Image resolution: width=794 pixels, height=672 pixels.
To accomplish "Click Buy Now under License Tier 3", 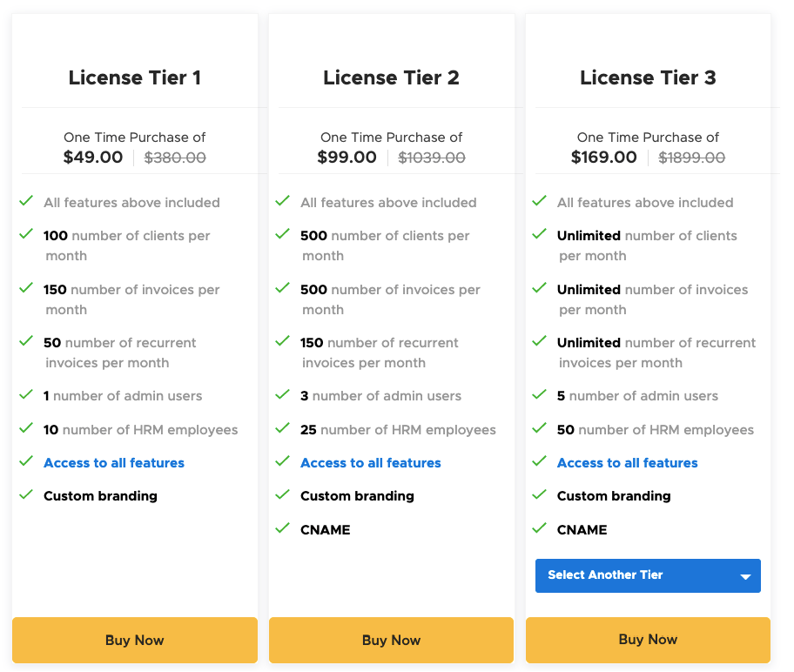I will pos(648,640).
